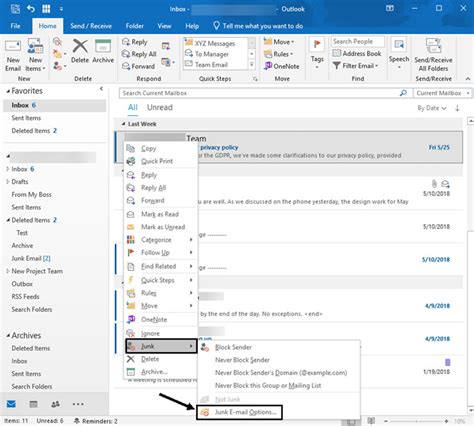Viewport: 474px width, 426px height.
Task: Click the Undo icon in title bar
Action: click(x=31, y=9)
